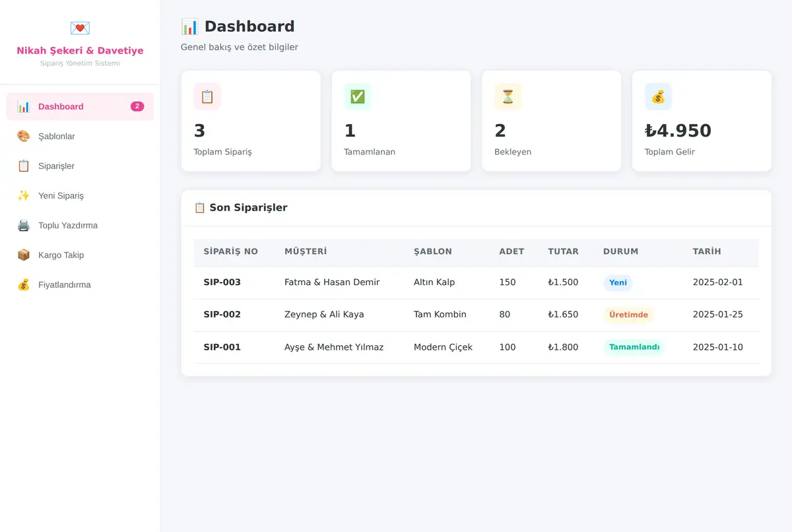This screenshot has height=532, width=792.
Task: Click the clipboard icon beside Son Siparişler
Action: 200,207
